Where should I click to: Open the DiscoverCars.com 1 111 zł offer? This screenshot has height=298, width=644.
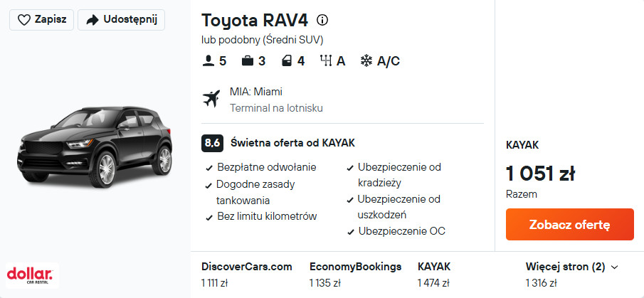pyautogui.click(x=246, y=275)
